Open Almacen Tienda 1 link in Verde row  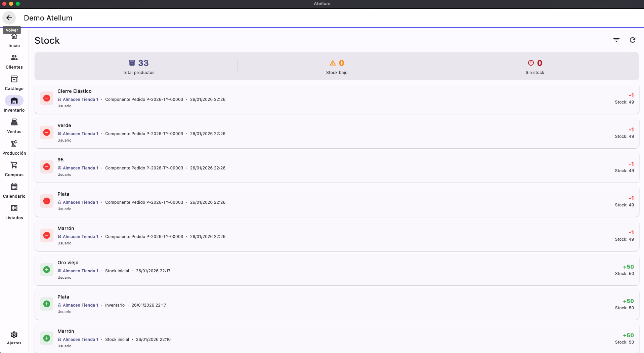click(x=78, y=134)
